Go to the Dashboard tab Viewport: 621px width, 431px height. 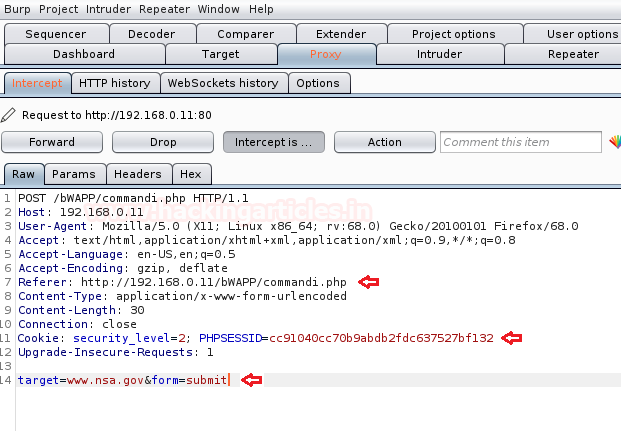(84, 54)
